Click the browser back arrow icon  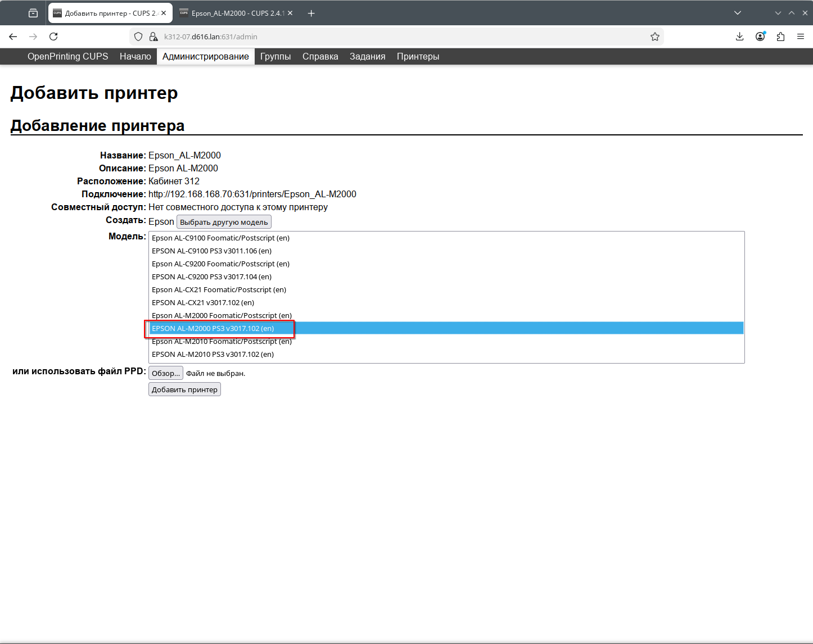point(13,37)
